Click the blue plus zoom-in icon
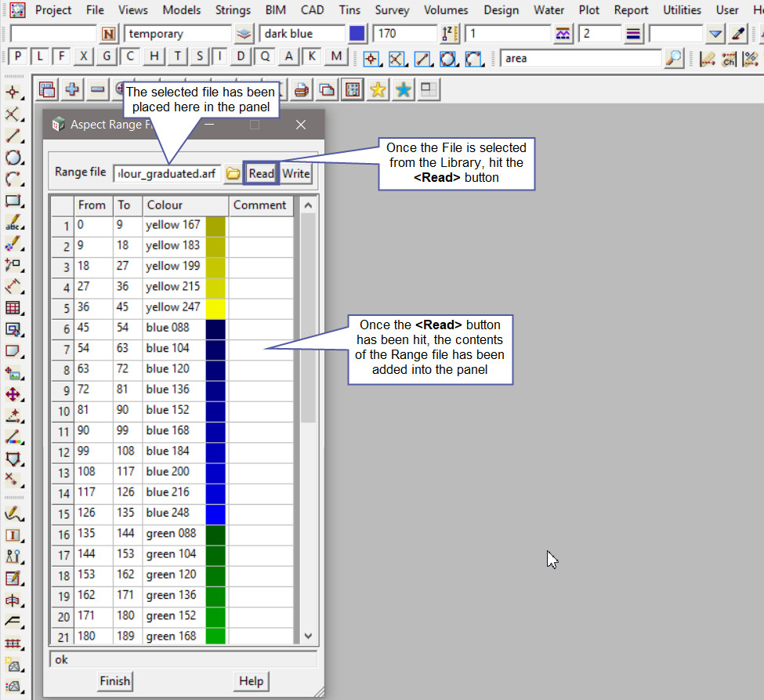Image resolution: width=764 pixels, height=700 pixels. 72,89
